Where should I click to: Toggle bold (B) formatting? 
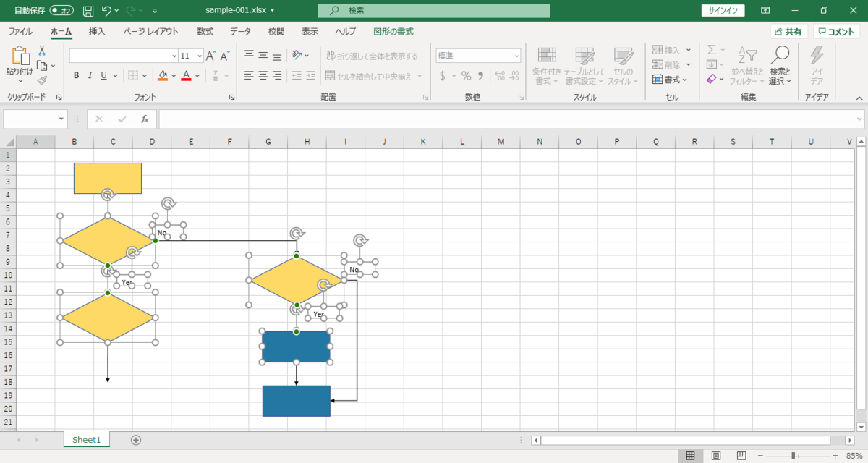(75, 75)
